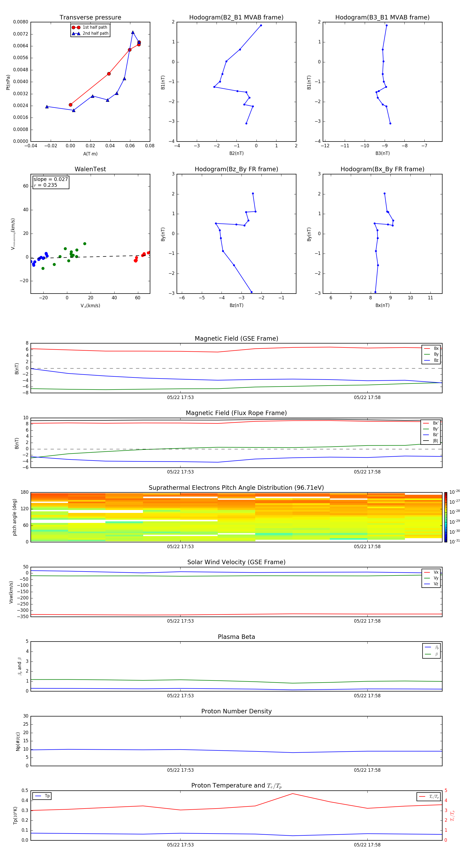Click the 'Transverse pressure' plot title
This screenshot has height=868, width=473.
pyautogui.click(x=90, y=18)
